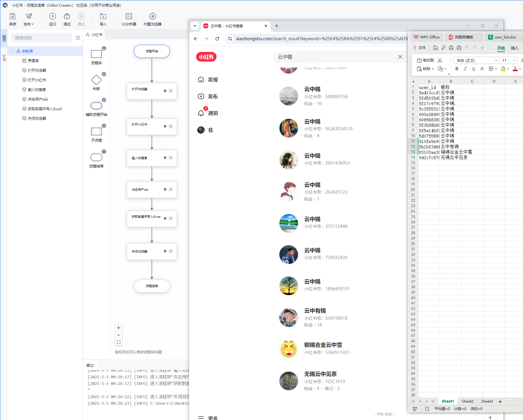
Task: Click the Save icon in UiBot toolbar
Action: 13,17
